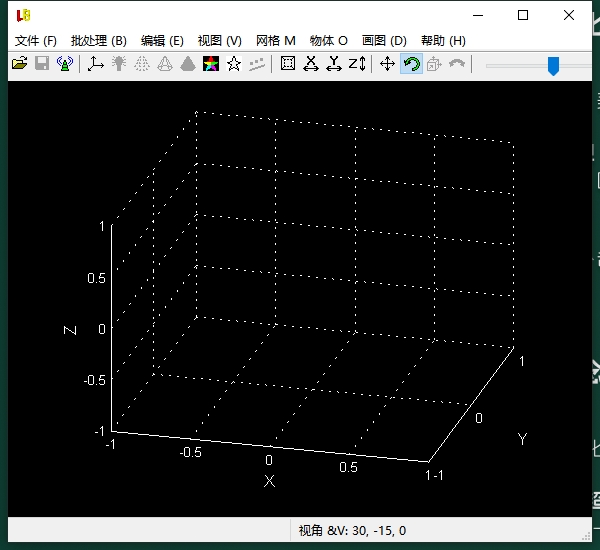
Task: Click the open file folder icon
Action: coord(20,64)
